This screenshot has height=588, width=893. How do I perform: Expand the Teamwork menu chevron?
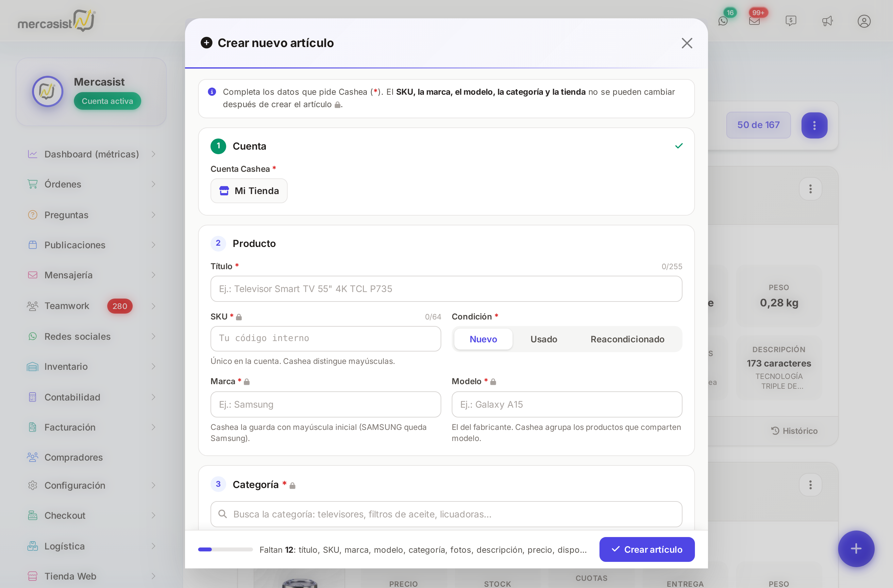tap(153, 306)
